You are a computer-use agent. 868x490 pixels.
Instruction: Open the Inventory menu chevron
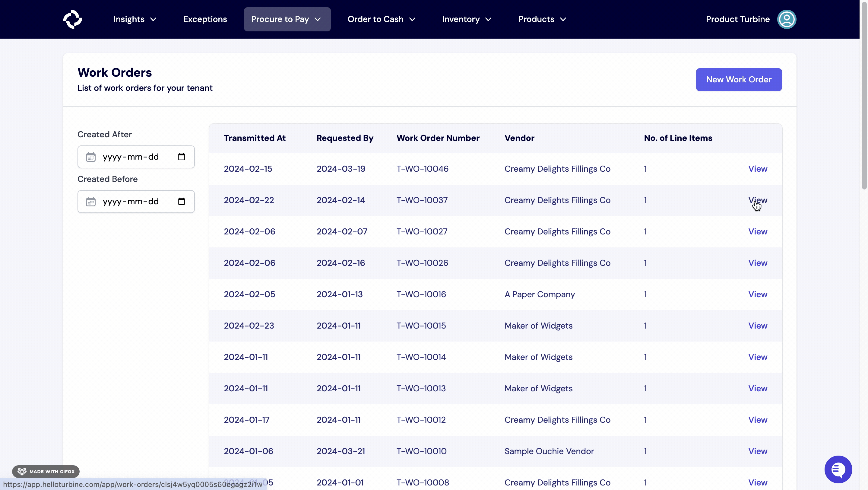[488, 20]
